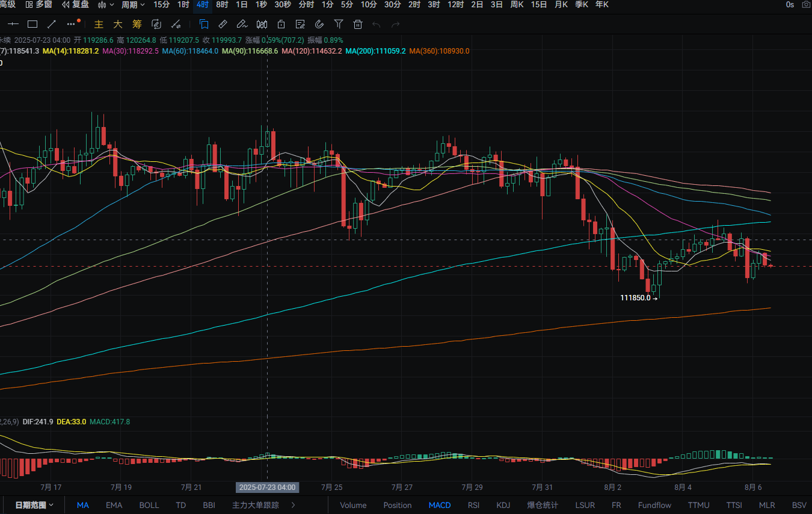The height and width of the screenshot is (514, 812).
Task: Click the 筹 chip distribution button
Action: tap(137, 24)
